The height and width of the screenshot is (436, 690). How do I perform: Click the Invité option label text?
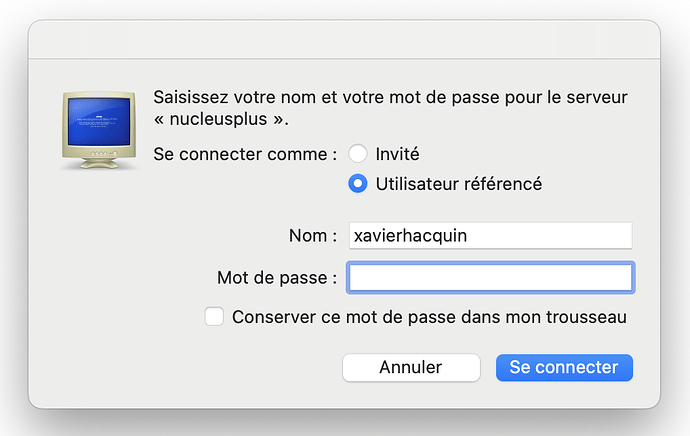tap(397, 154)
